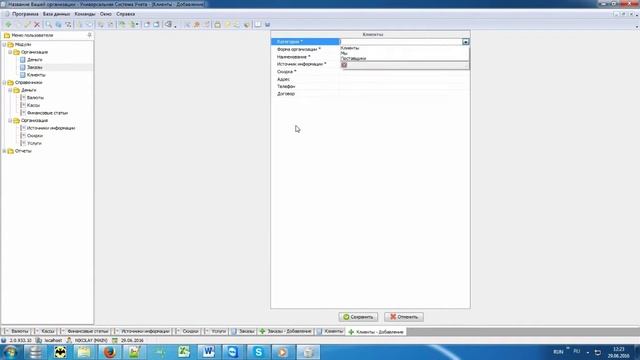Expand the Отчеты tree node
The height and width of the screenshot is (360, 640).
point(4,151)
